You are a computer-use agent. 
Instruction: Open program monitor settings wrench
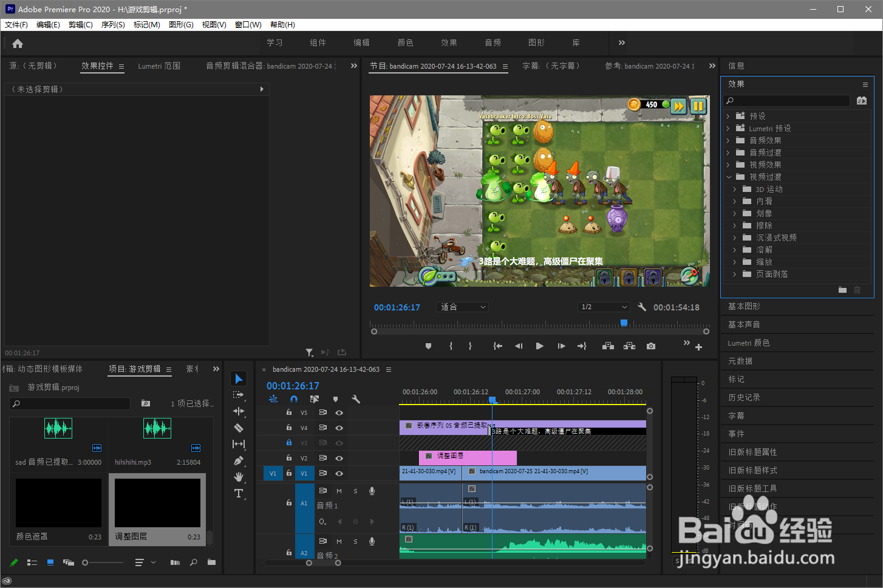pyautogui.click(x=642, y=307)
